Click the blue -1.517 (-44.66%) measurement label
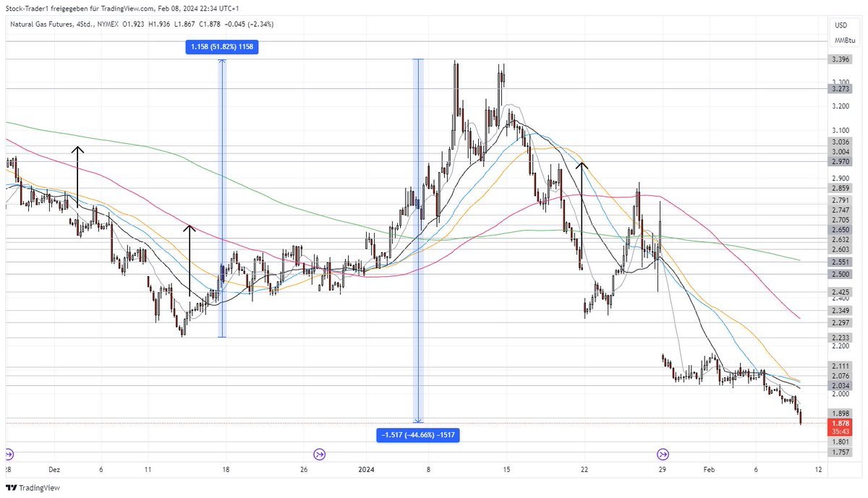The image size is (868, 498). click(x=417, y=434)
